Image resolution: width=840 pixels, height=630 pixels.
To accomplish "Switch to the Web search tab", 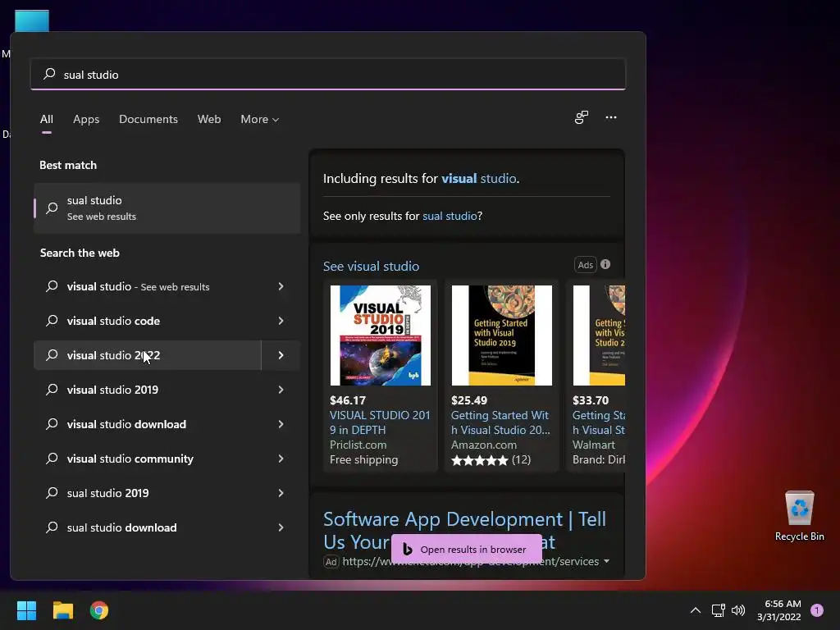I will coord(209,119).
